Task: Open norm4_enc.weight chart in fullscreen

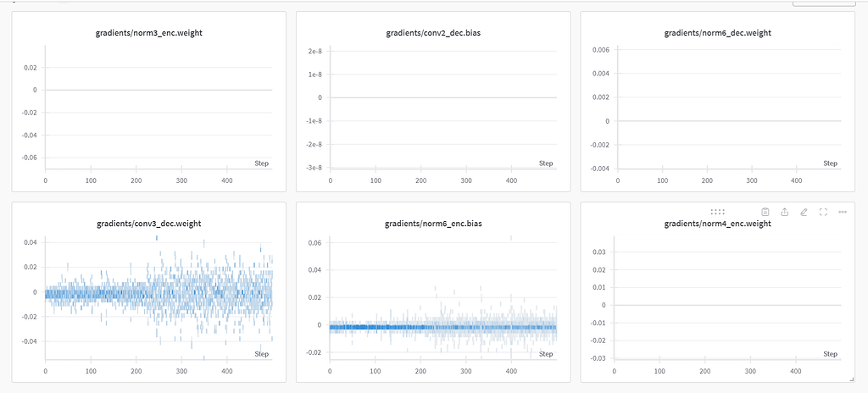Action: 823,212
